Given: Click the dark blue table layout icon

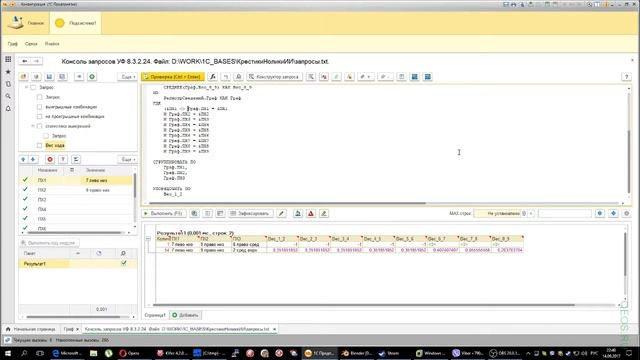Looking at the screenshot, I should tap(414, 77).
